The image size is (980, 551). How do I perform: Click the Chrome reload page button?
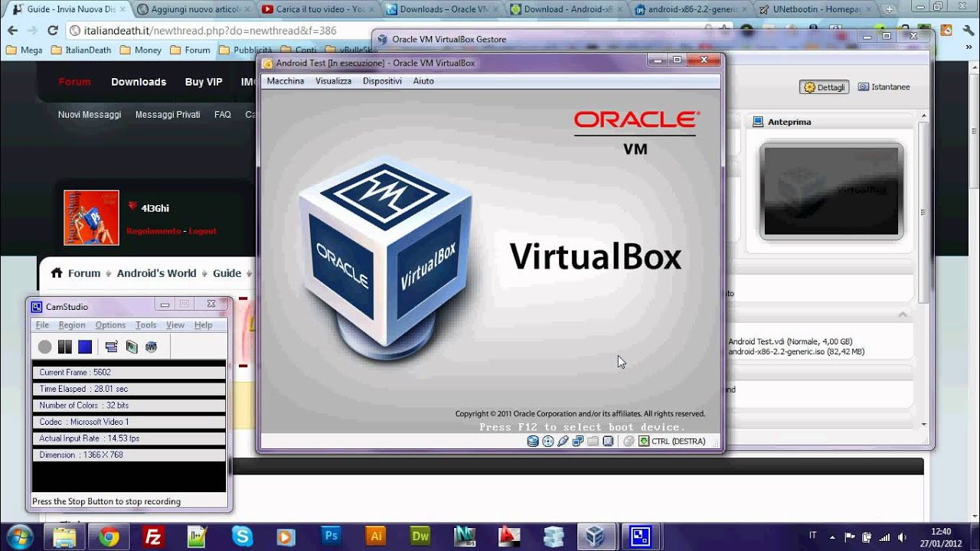click(53, 31)
